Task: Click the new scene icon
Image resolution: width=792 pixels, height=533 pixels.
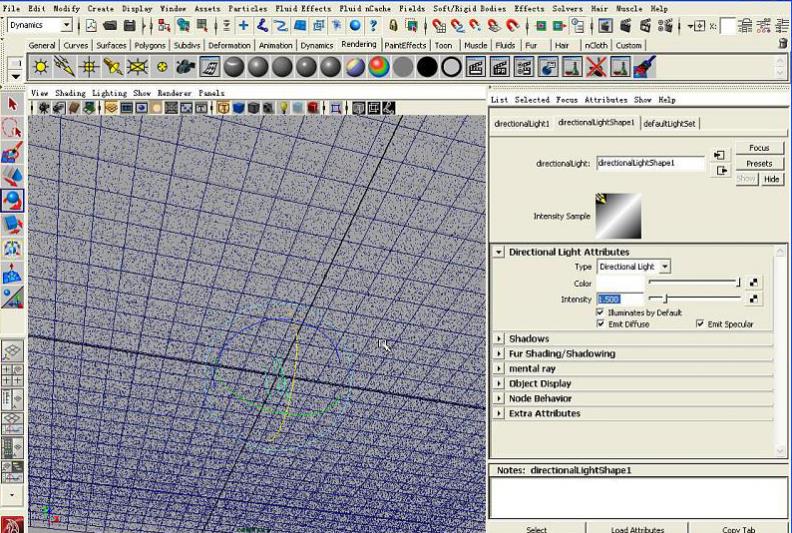Action: (91, 25)
